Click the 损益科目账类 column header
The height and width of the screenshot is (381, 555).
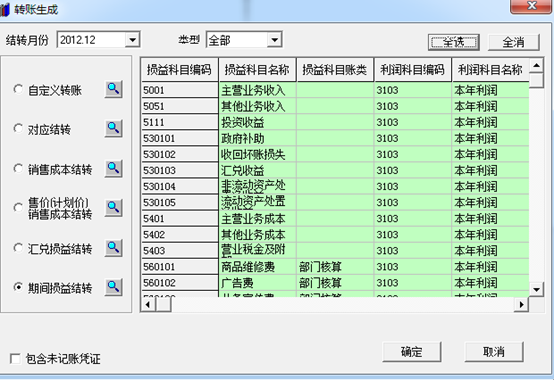click(335, 70)
